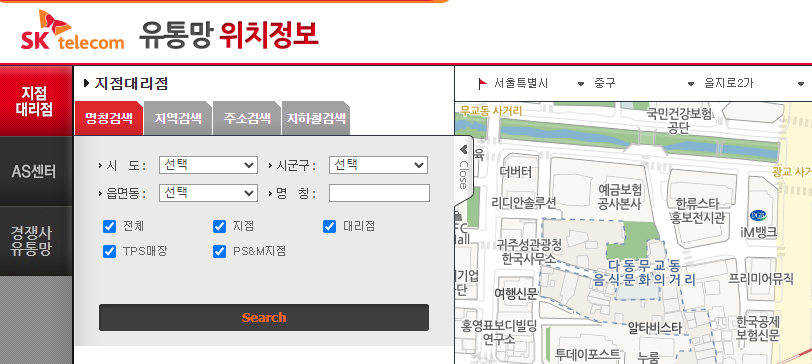Click 예금보험 공사본사 label on map

[x=619, y=196]
